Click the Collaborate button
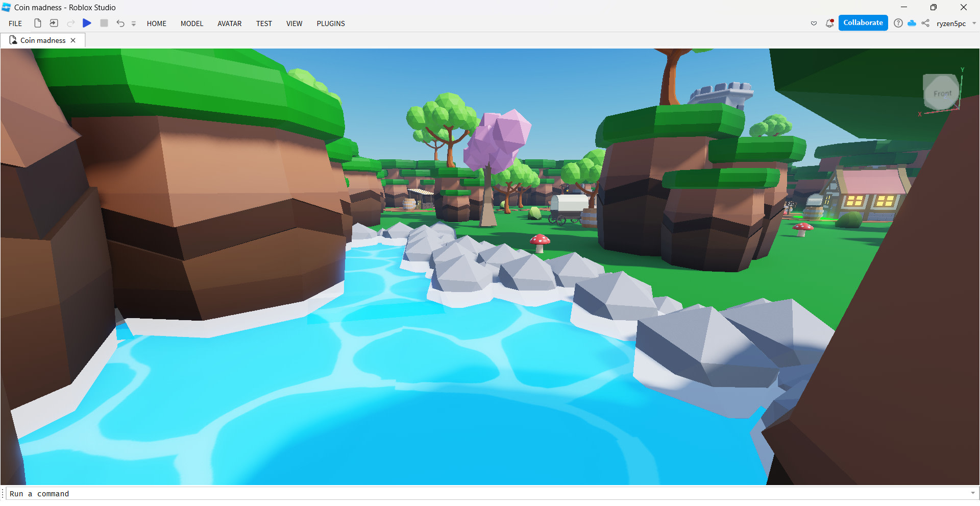This screenshot has width=980, height=506. pyautogui.click(x=863, y=23)
